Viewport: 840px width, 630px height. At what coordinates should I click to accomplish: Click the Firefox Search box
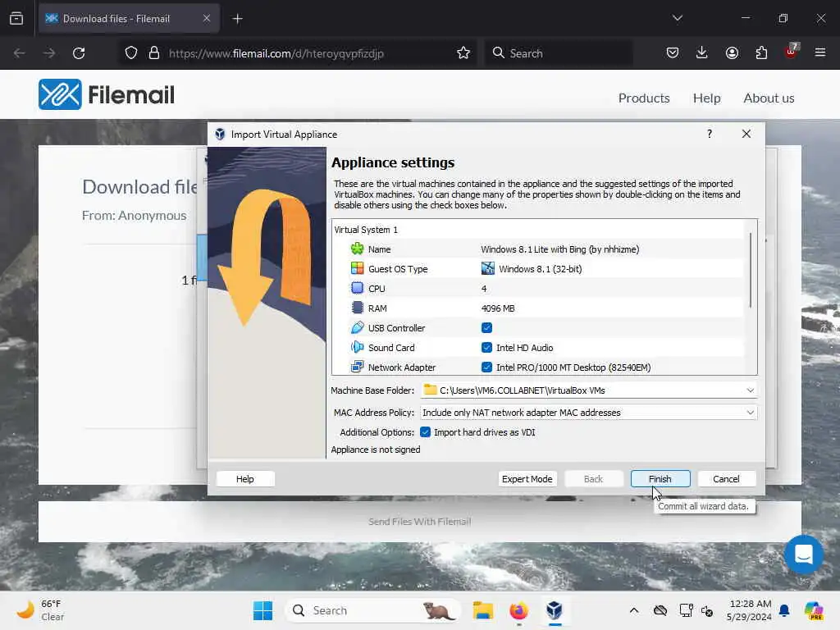point(559,53)
